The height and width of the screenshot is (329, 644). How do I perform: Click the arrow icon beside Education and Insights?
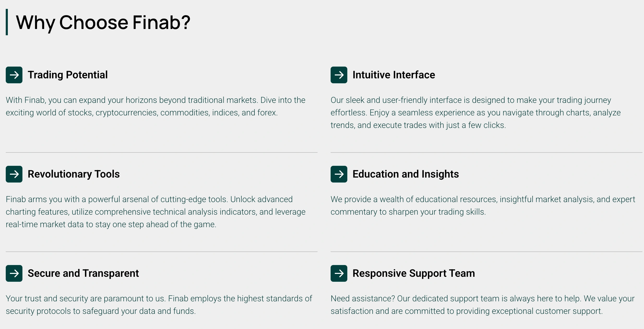tap(339, 174)
